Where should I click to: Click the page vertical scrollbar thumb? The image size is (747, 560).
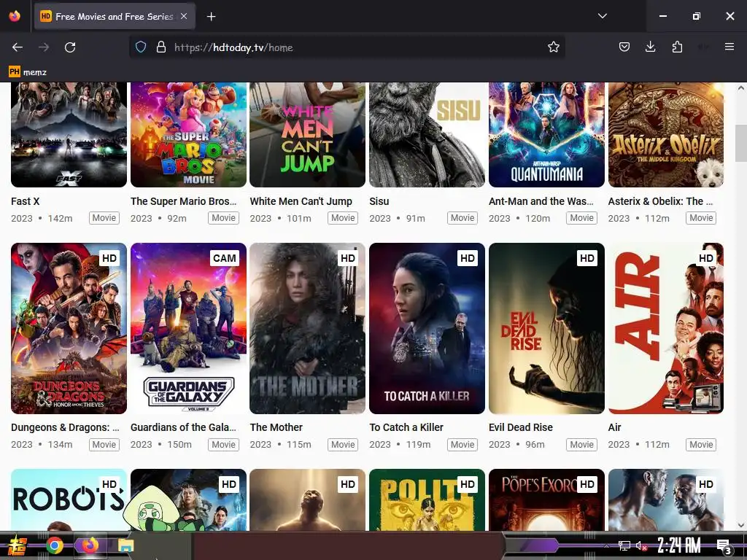(x=741, y=143)
